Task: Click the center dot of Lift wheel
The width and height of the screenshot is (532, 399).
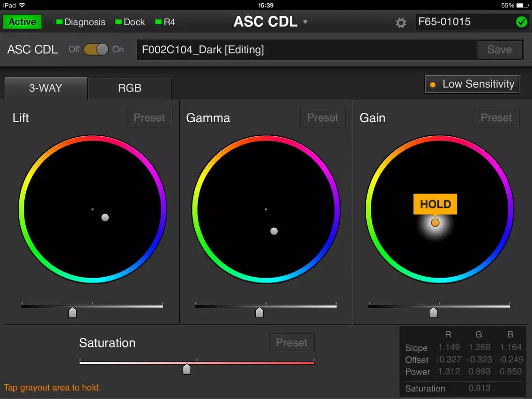Action: pyautogui.click(x=92, y=209)
